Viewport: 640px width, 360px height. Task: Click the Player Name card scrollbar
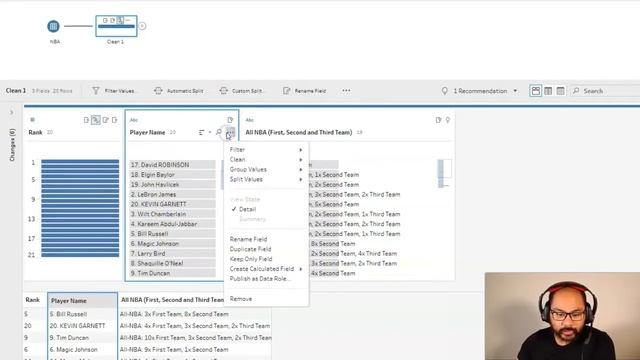222,175
